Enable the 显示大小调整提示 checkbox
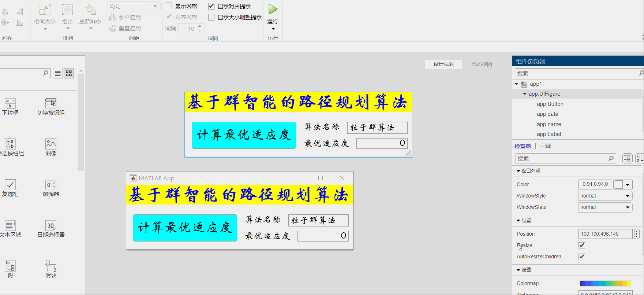This screenshot has height=295, width=644. [211, 17]
